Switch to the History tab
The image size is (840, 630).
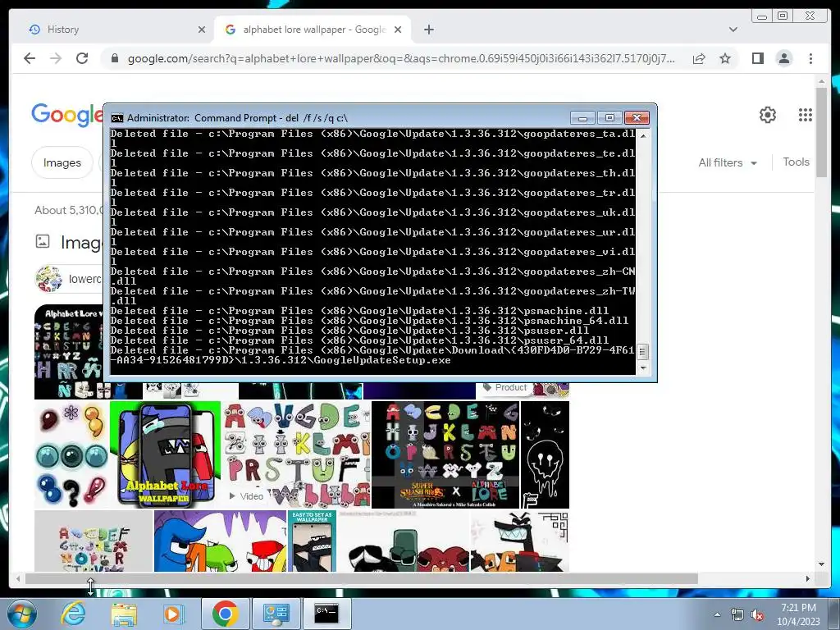tap(112, 30)
